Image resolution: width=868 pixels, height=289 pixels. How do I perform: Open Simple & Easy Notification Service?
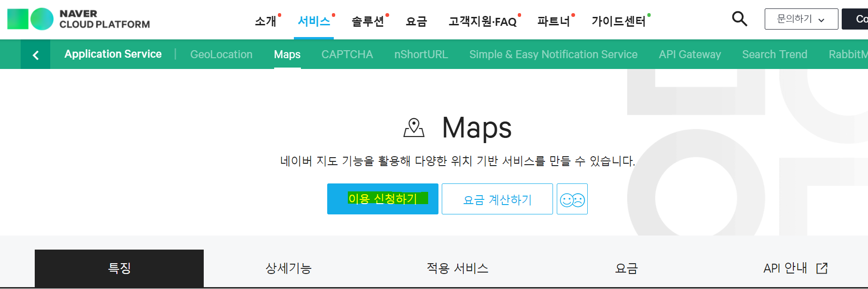pos(553,54)
